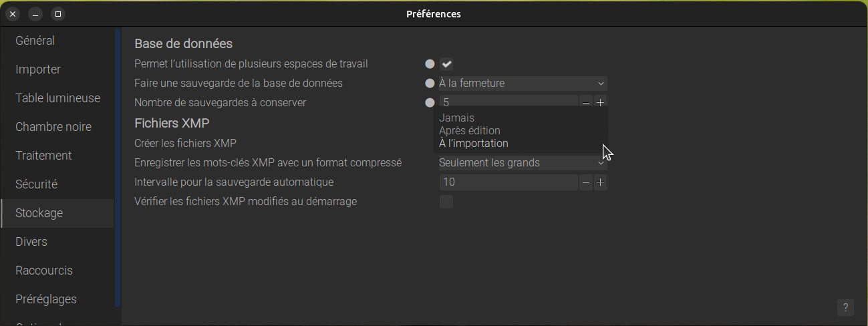Select 'À l'importation' option
The height and width of the screenshot is (326, 868).
[473, 143]
